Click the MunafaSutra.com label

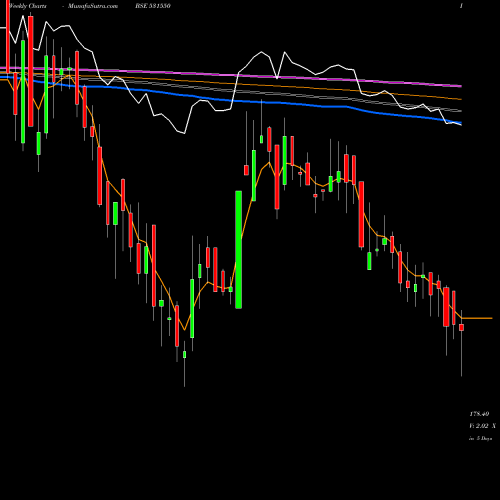coord(93,6)
